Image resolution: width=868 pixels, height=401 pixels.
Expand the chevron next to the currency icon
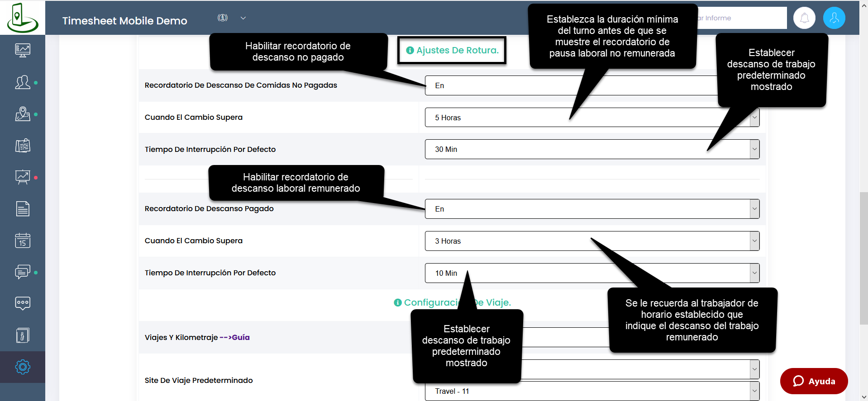pyautogui.click(x=243, y=18)
